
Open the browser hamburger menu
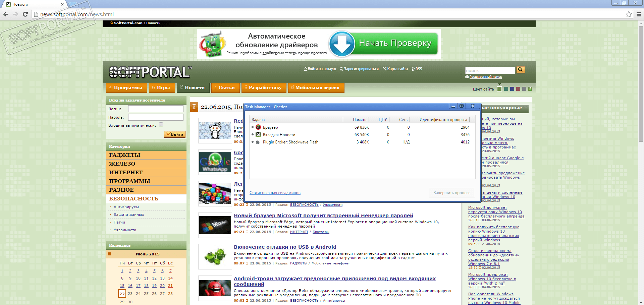[639, 14]
